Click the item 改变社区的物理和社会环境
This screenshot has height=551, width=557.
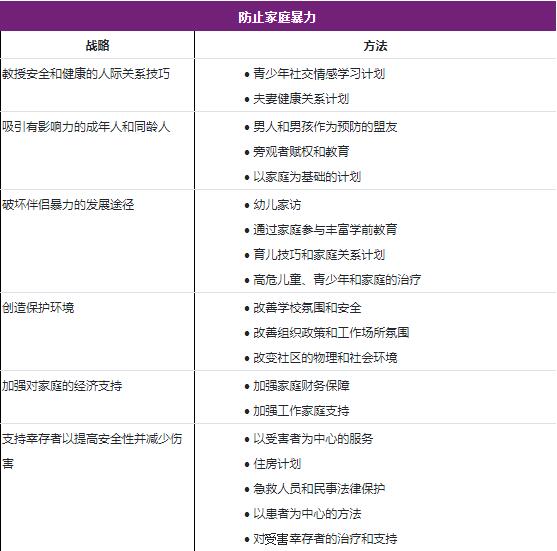[325, 357]
